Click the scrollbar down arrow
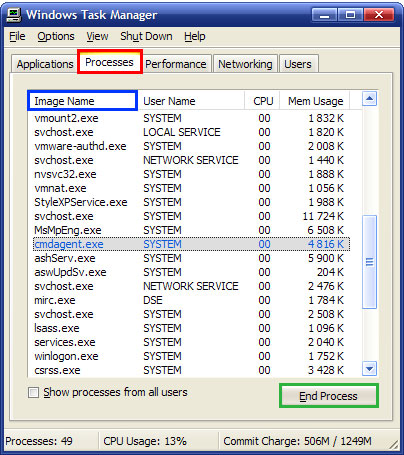The image size is (404, 455). point(369,369)
